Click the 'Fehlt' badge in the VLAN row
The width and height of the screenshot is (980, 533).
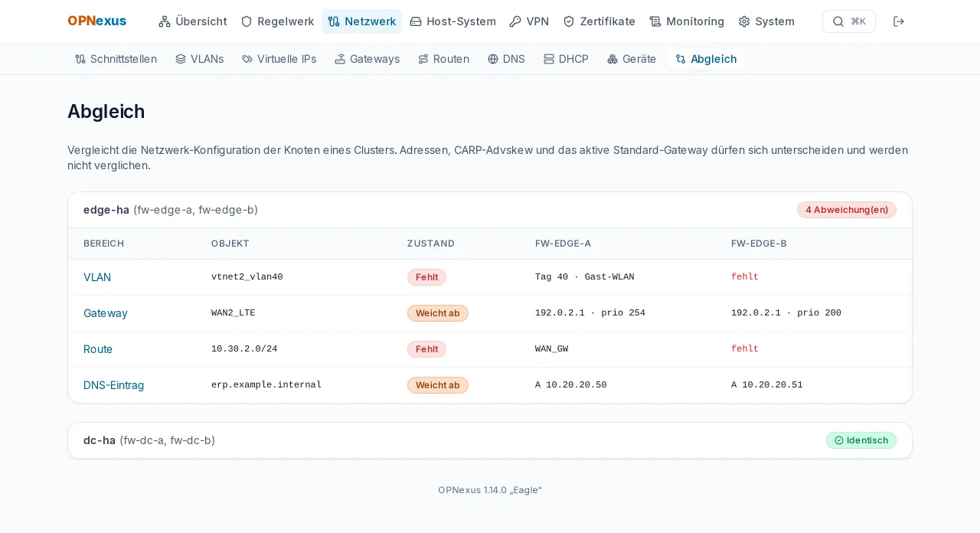pyautogui.click(x=426, y=277)
